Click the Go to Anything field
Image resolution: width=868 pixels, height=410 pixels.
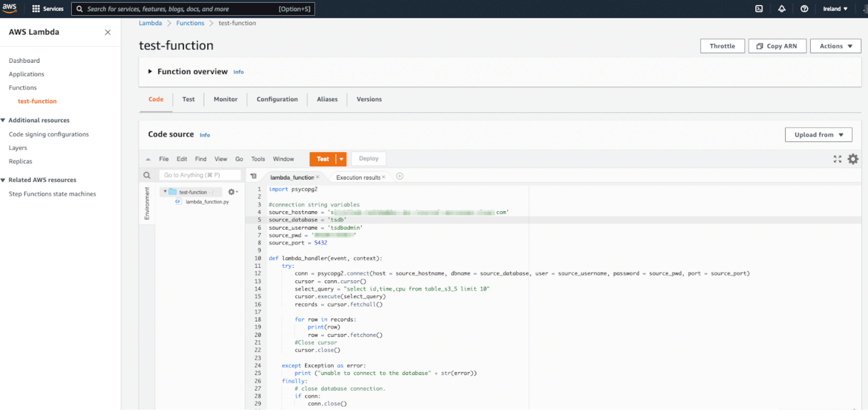point(200,175)
